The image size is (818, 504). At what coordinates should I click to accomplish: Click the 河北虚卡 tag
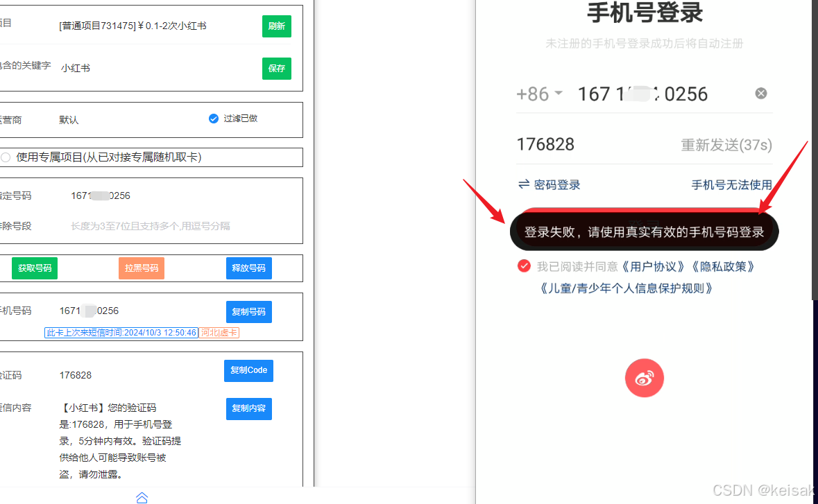(219, 333)
